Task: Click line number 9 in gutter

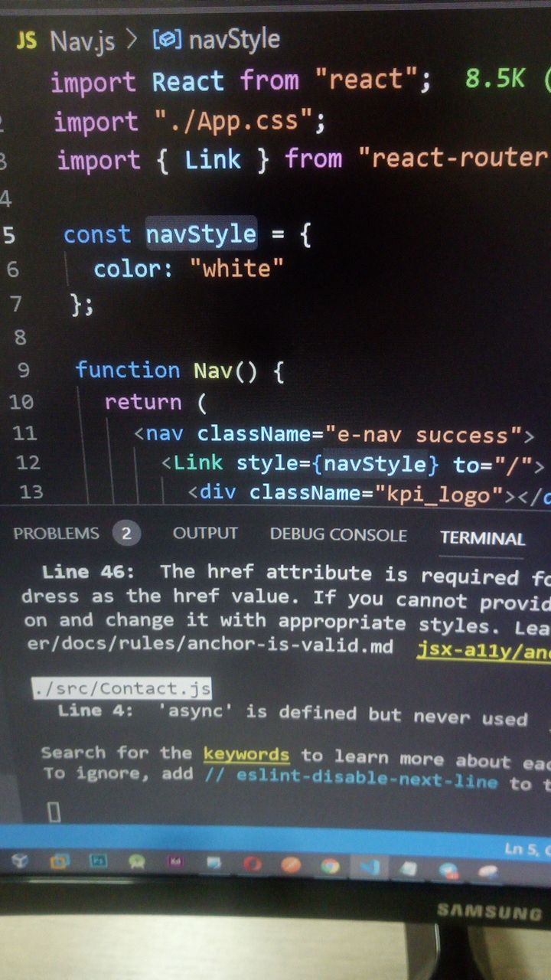Action: click(x=22, y=371)
